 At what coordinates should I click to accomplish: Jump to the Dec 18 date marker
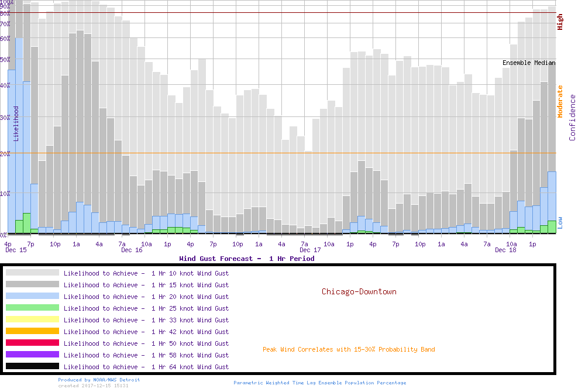505,250
